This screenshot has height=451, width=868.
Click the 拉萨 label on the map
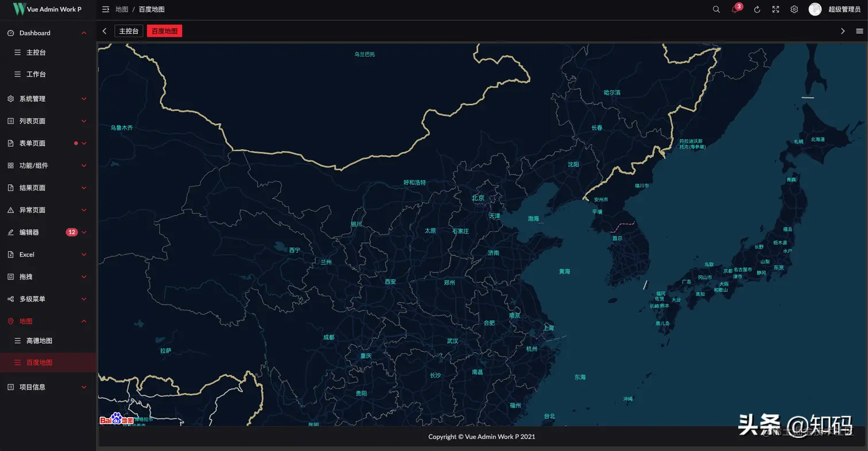click(165, 351)
